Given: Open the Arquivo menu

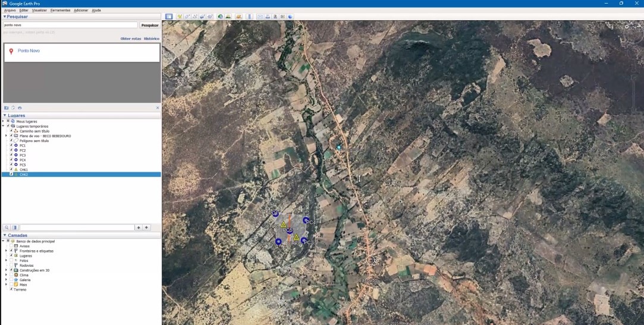Looking at the screenshot, I should 10,10.
